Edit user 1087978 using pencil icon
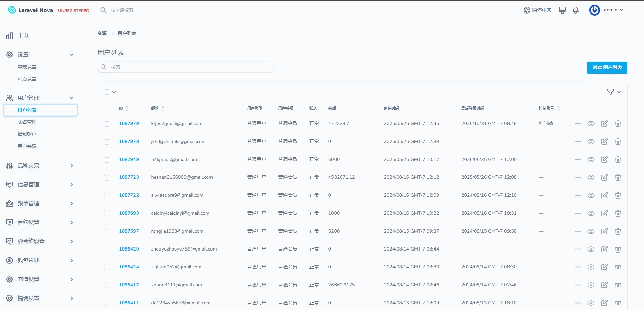 click(604, 142)
